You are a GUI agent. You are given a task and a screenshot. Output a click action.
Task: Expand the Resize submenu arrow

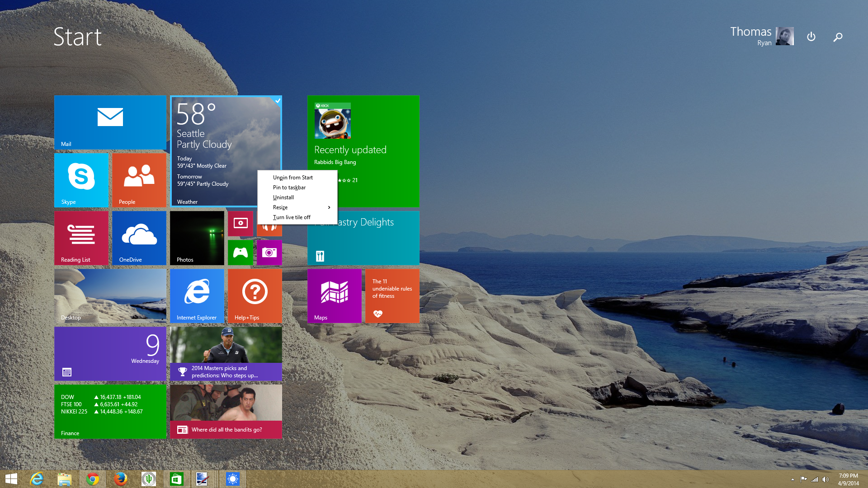[x=329, y=207]
